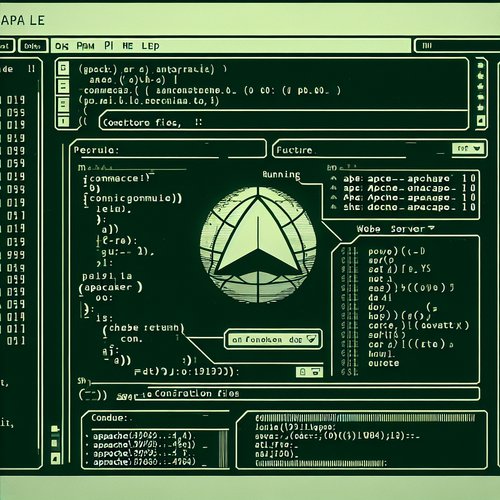Image resolution: width=500 pixels, height=500 pixels.
Task: Click the cut-off button at far left of toolbar
Action: pyautogui.click(x=6, y=46)
